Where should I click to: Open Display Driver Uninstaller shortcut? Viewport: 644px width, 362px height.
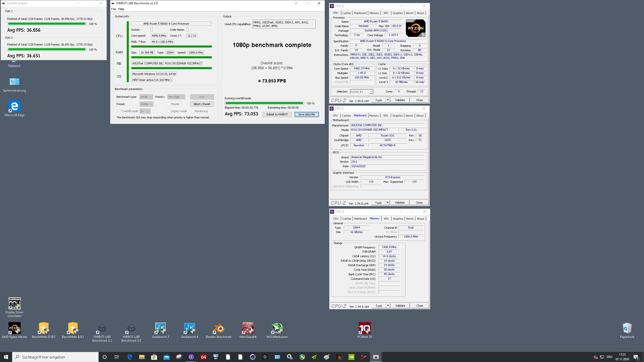[14, 307]
